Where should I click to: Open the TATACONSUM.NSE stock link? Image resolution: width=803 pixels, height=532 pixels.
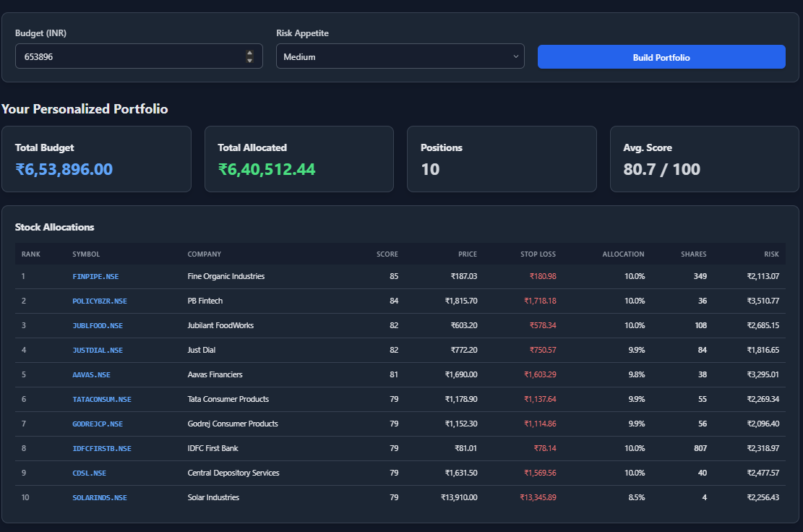[x=101, y=399]
